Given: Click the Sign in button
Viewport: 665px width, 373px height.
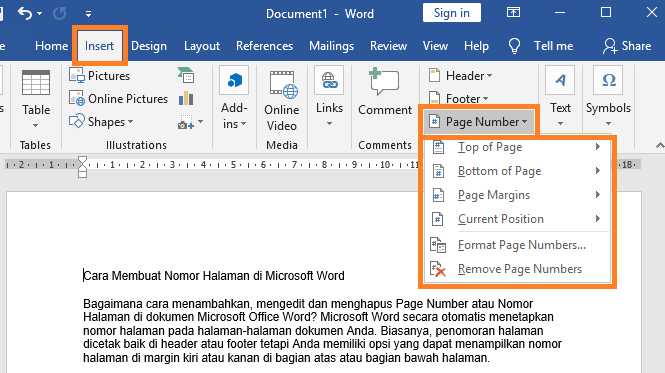Looking at the screenshot, I should point(452,13).
